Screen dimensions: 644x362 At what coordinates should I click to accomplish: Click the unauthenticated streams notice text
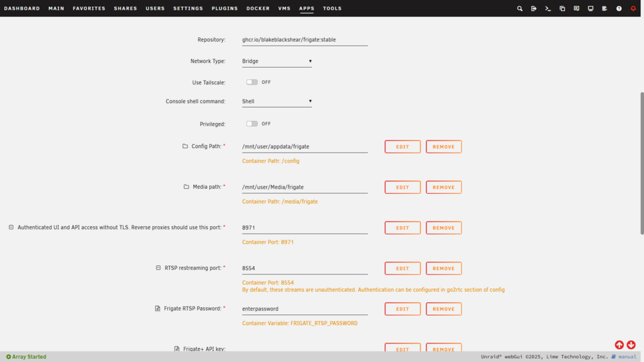374,290
